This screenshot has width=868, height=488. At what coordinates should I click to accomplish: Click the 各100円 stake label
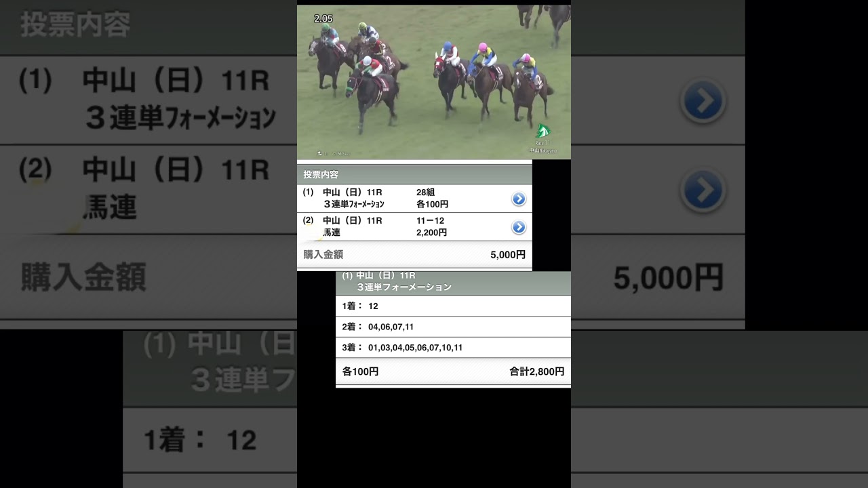361,371
